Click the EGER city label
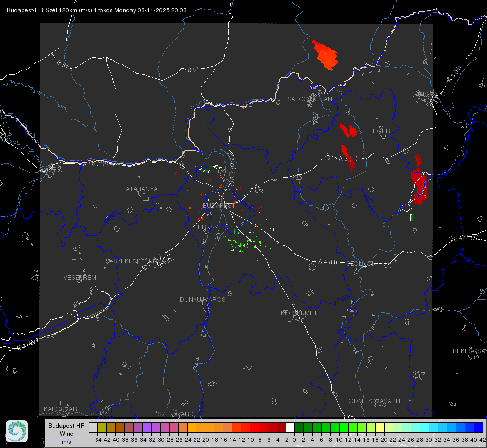The image size is (487, 448). coord(381,131)
